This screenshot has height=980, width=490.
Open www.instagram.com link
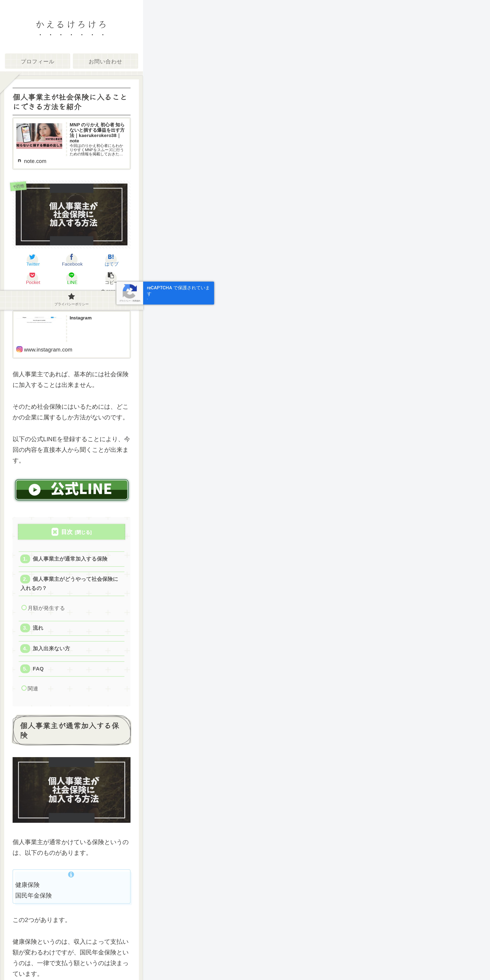coord(48,350)
